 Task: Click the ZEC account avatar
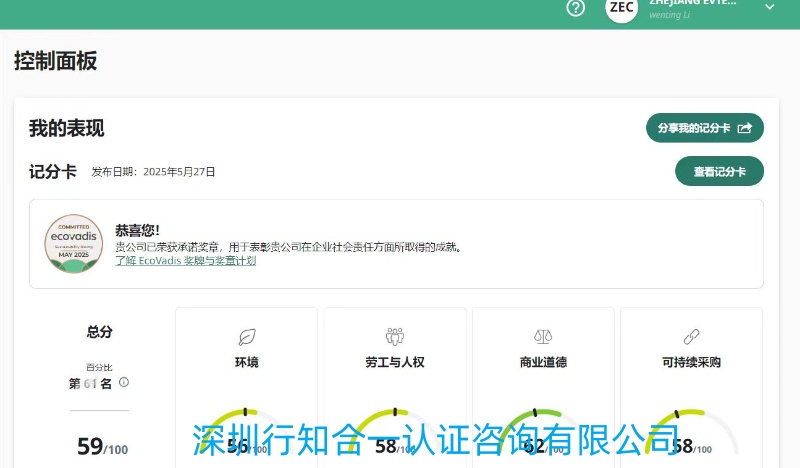pyautogui.click(x=621, y=8)
